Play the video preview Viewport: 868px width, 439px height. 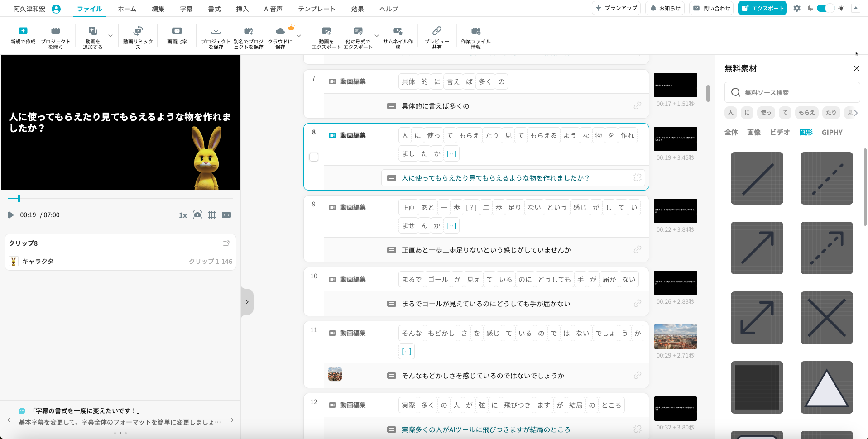11,215
